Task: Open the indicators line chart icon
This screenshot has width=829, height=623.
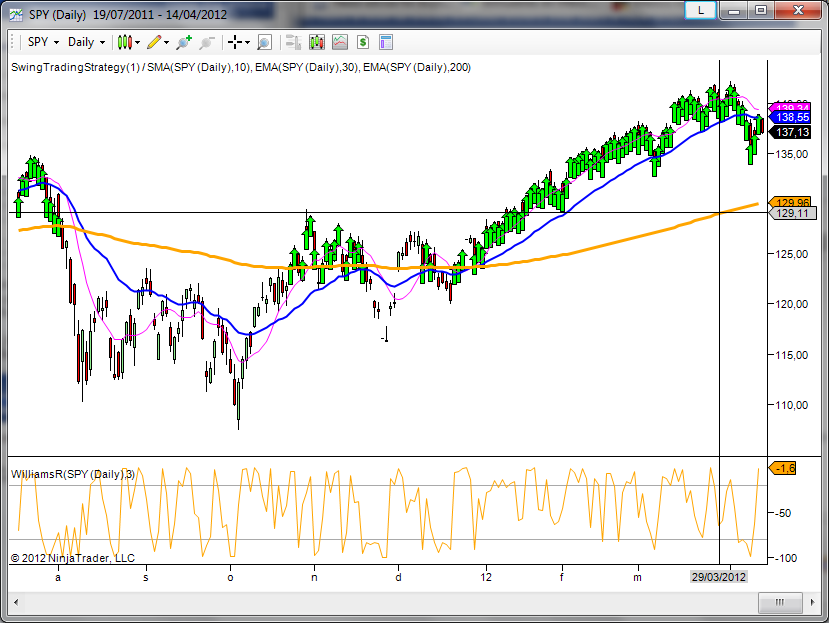Action: [340, 42]
